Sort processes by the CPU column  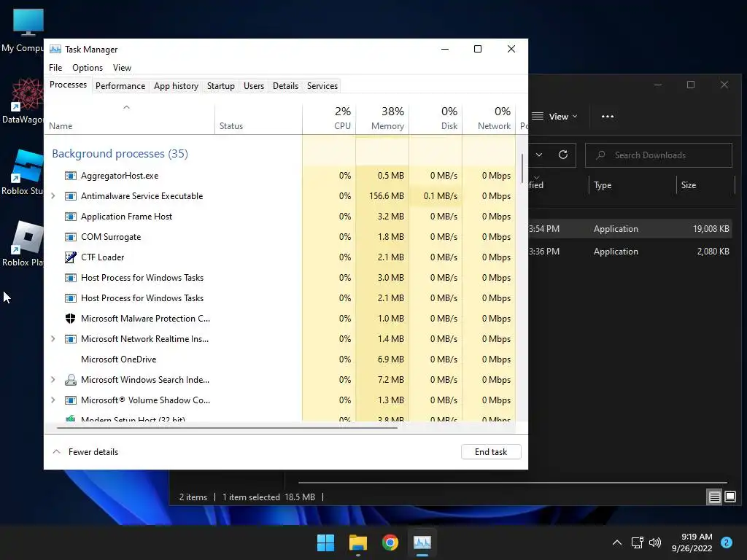(329, 119)
